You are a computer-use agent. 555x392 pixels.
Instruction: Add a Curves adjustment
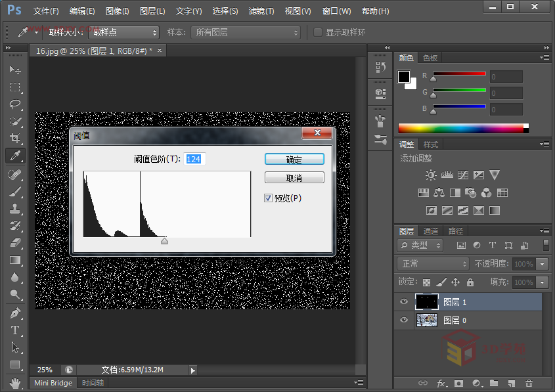(x=463, y=175)
